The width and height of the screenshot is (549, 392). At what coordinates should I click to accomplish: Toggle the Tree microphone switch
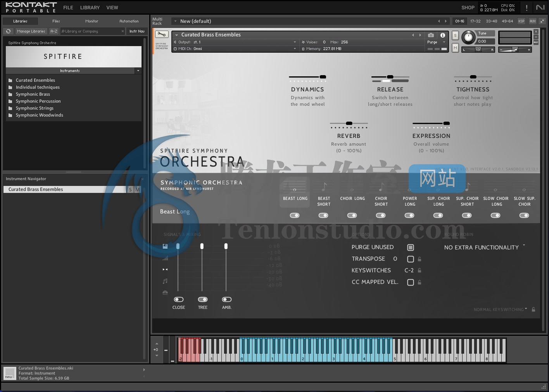pyautogui.click(x=203, y=299)
